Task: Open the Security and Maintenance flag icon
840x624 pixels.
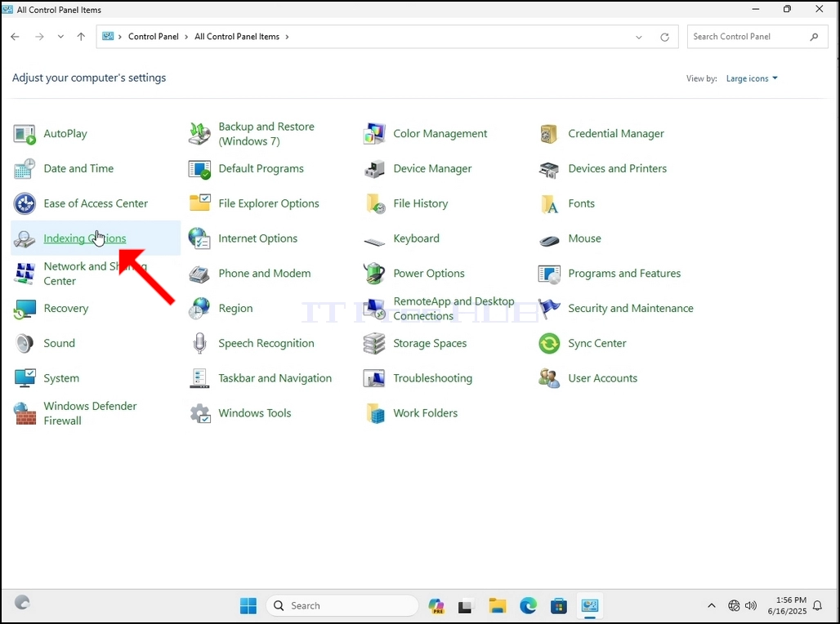Action: click(549, 309)
